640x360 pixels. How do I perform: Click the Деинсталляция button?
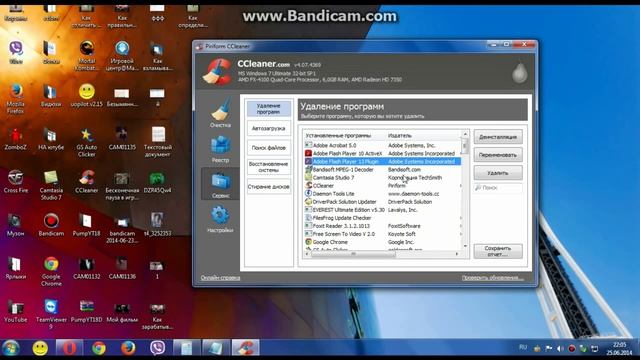point(498,137)
